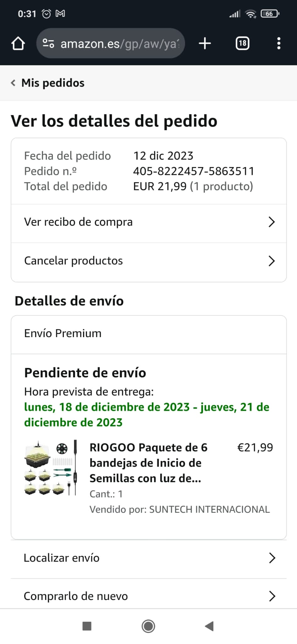297x644 pixels.
Task: Open site settings icon in address bar
Action: point(48,43)
